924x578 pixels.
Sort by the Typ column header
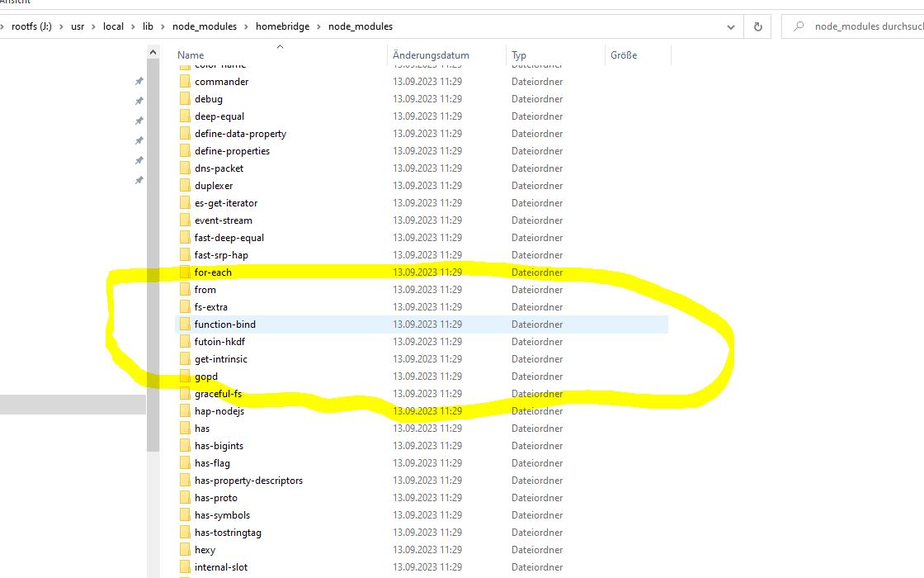coord(519,55)
